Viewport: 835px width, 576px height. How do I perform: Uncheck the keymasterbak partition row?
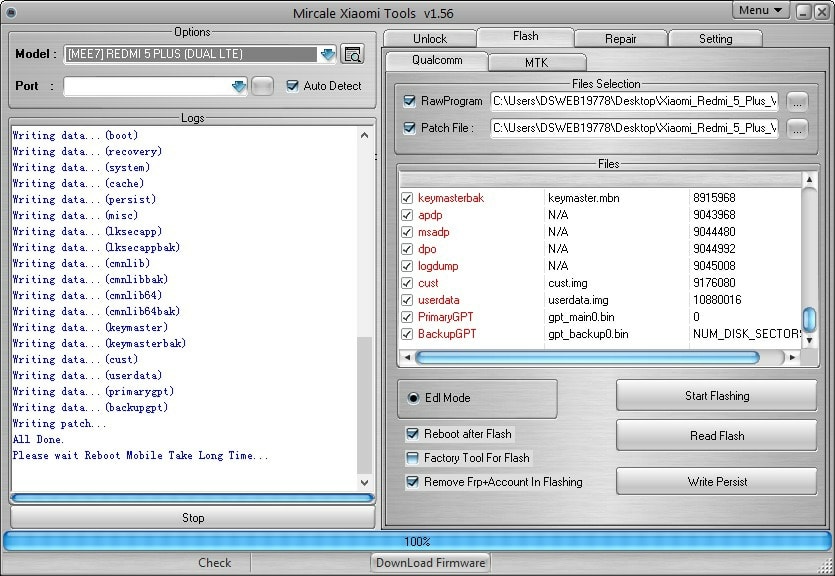[407, 198]
